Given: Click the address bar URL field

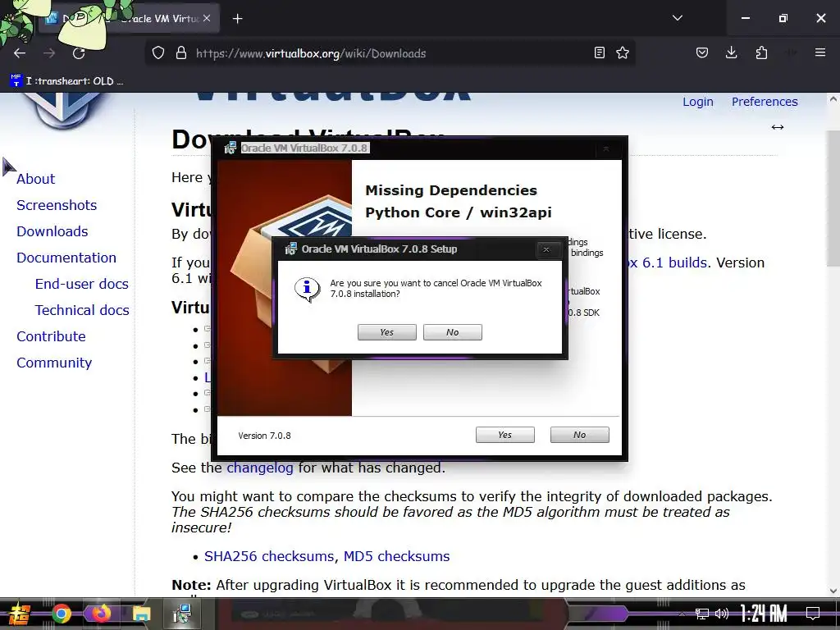Looking at the screenshot, I should [x=391, y=53].
